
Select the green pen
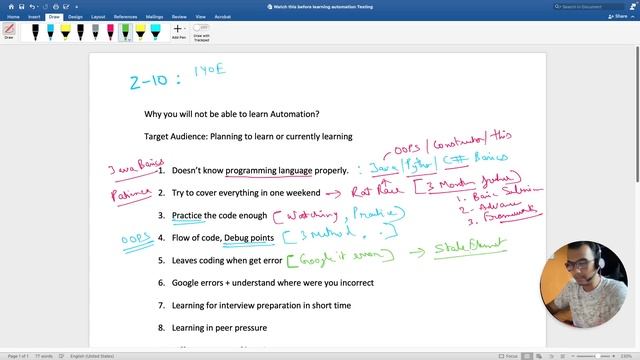(x=124, y=31)
